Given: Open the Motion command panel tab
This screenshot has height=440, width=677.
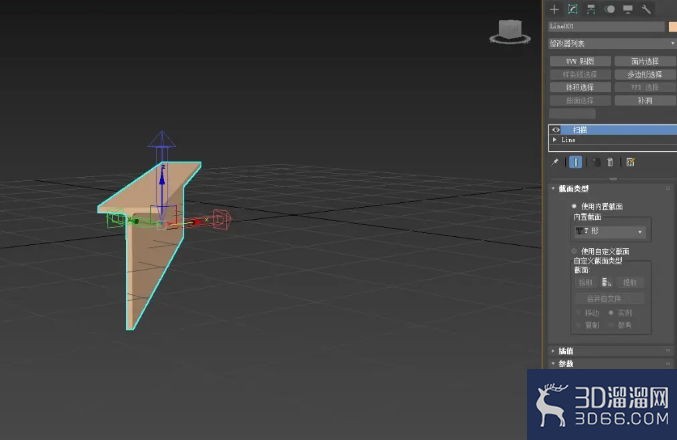Looking at the screenshot, I should click(609, 9).
